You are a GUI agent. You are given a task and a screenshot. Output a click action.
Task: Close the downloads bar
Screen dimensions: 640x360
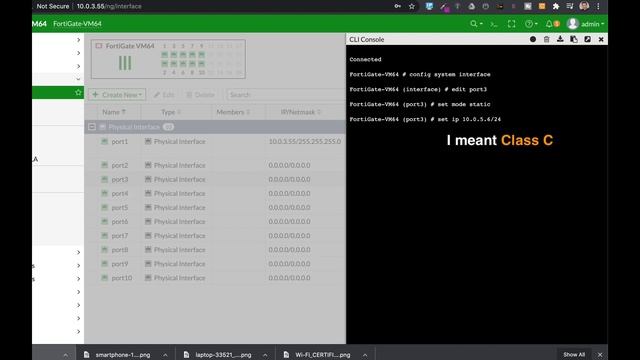tap(600, 355)
